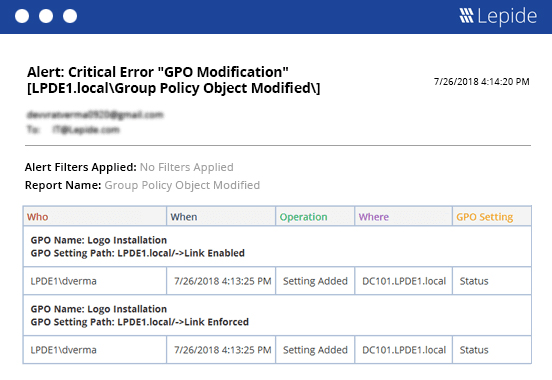
Task: Click Setting Added in the Link Enabled entry
Action: 315,281
